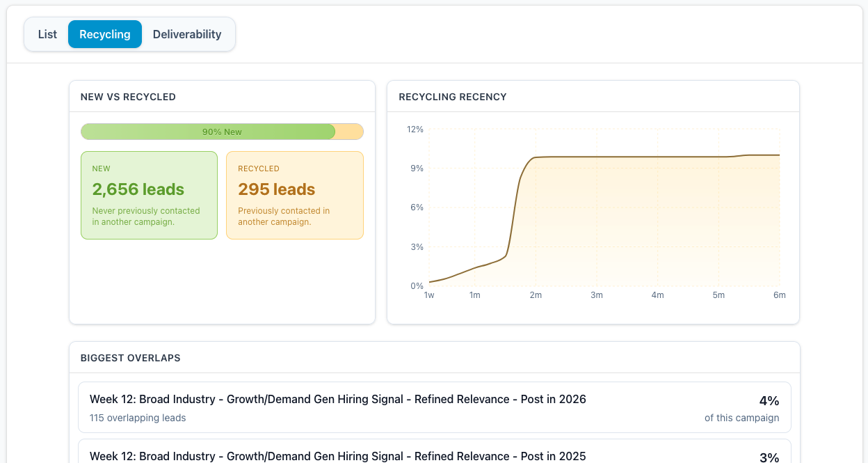The width and height of the screenshot is (868, 463).
Task: Click the New 2,656 leads card
Action: pos(149,195)
